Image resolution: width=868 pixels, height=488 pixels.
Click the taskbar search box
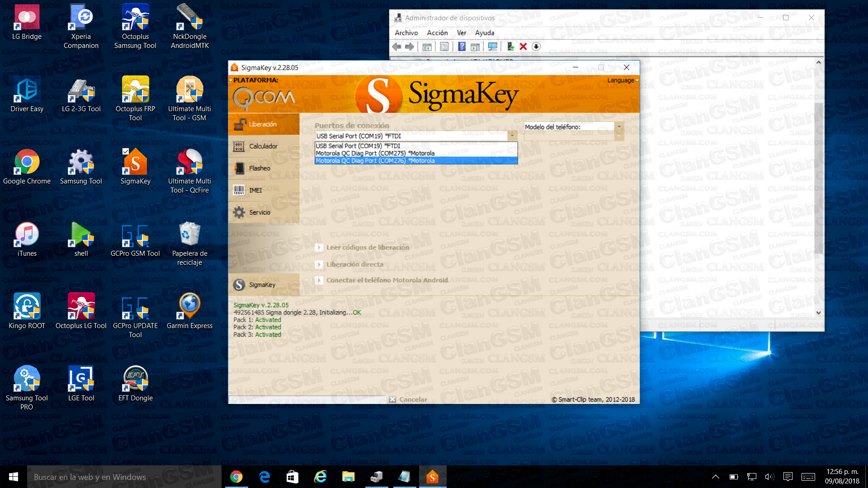click(x=124, y=477)
